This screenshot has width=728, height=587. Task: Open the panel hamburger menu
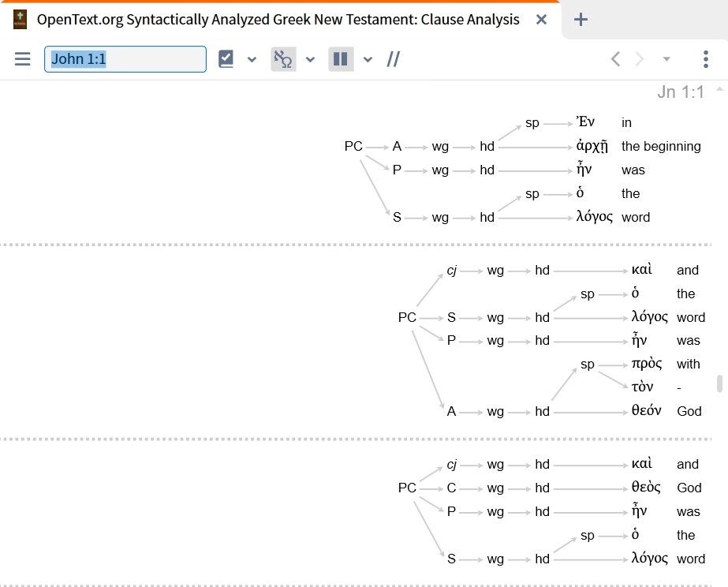tap(22, 59)
